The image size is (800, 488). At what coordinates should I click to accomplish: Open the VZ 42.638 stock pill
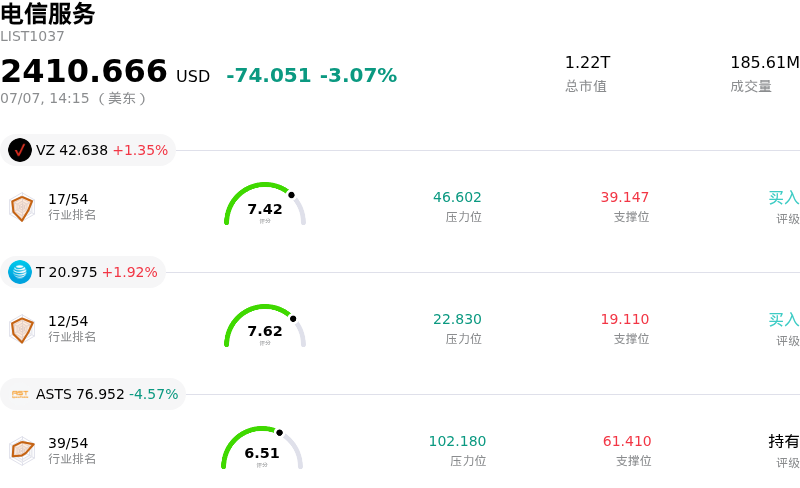[88, 150]
